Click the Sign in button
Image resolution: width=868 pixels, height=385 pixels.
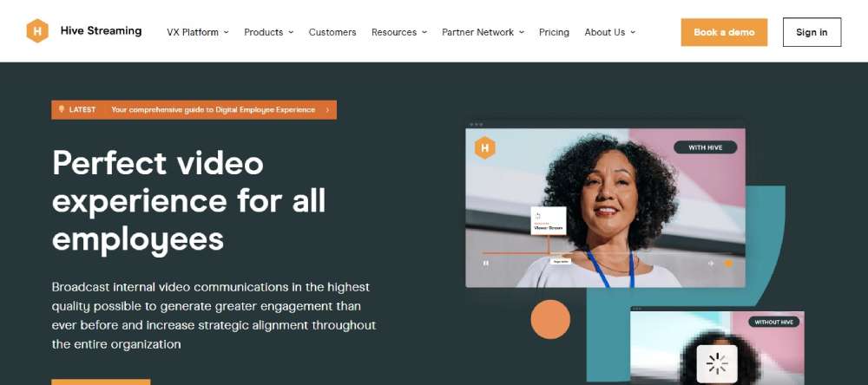pyautogui.click(x=812, y=32)
